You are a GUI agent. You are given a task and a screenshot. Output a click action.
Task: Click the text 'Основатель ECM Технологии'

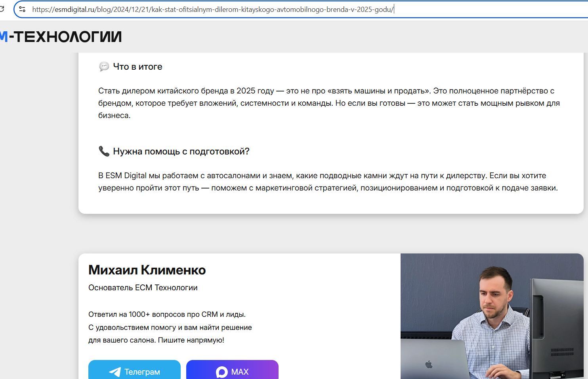click(x=143, y=288)
